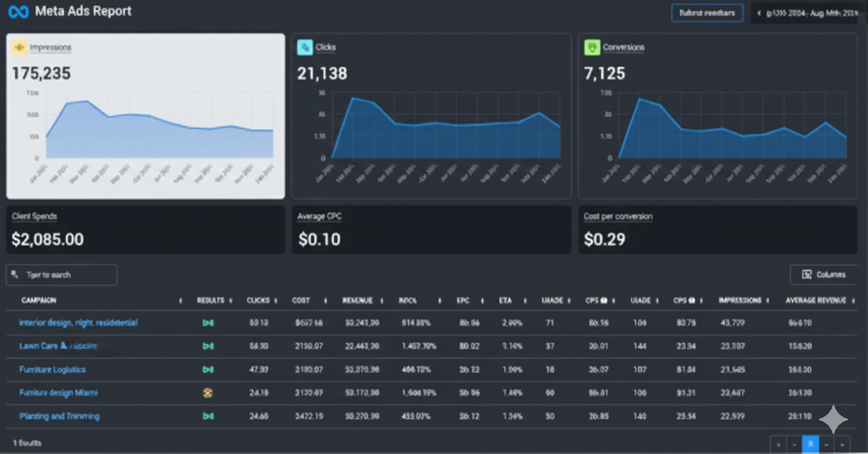Viewport: 868px width, 454px height.
Task: Click the results icon in Planting and Trimming row
Action: click(x=208, y=416)
